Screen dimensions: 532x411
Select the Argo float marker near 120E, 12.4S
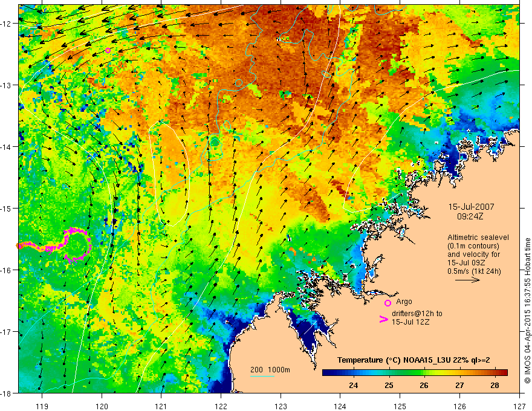108,51
